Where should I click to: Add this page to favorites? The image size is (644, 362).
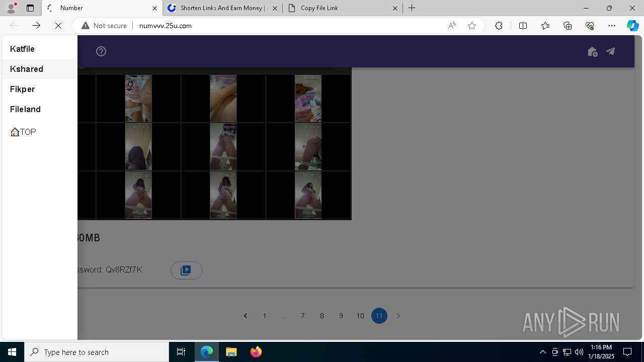click(472, 26)
